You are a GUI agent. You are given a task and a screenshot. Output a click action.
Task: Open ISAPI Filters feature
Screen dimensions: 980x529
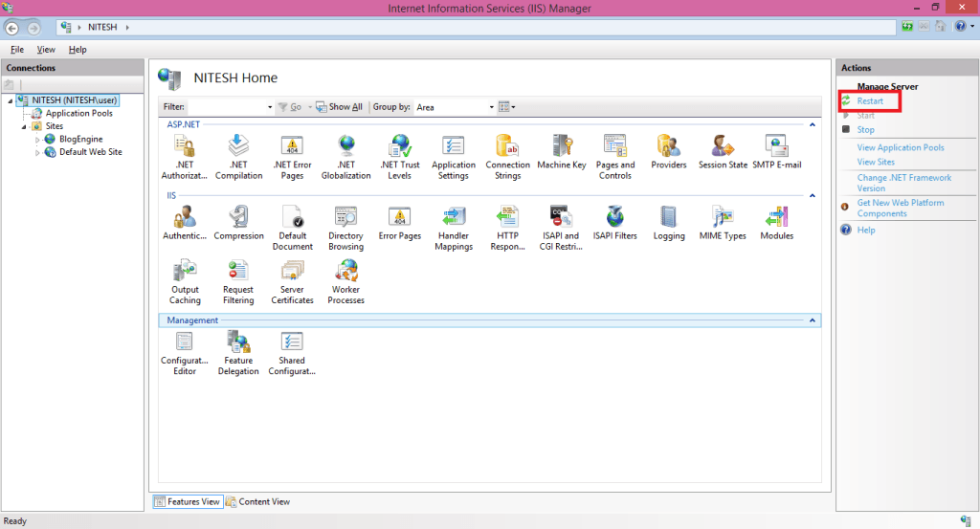(x=615, y=223)
